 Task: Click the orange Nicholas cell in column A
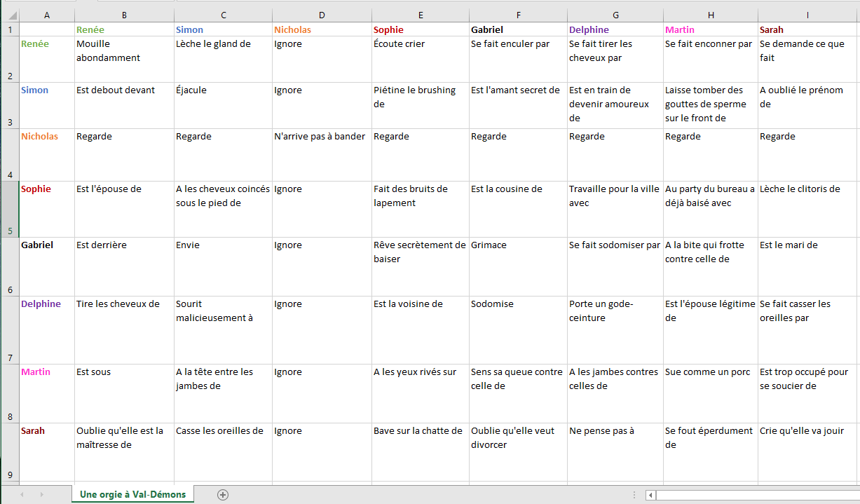(x=46, y=154)
